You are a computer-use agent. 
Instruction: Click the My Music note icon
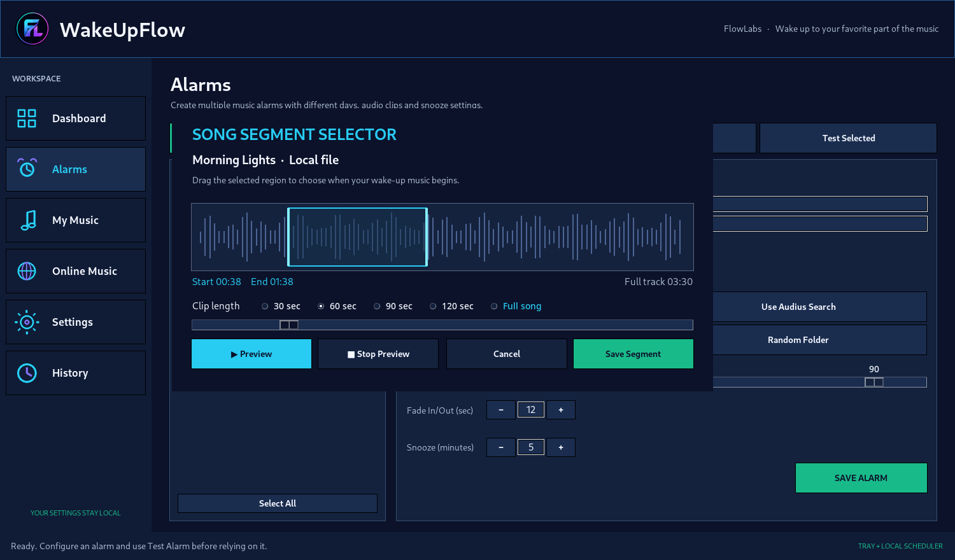[x=27, y=220]
